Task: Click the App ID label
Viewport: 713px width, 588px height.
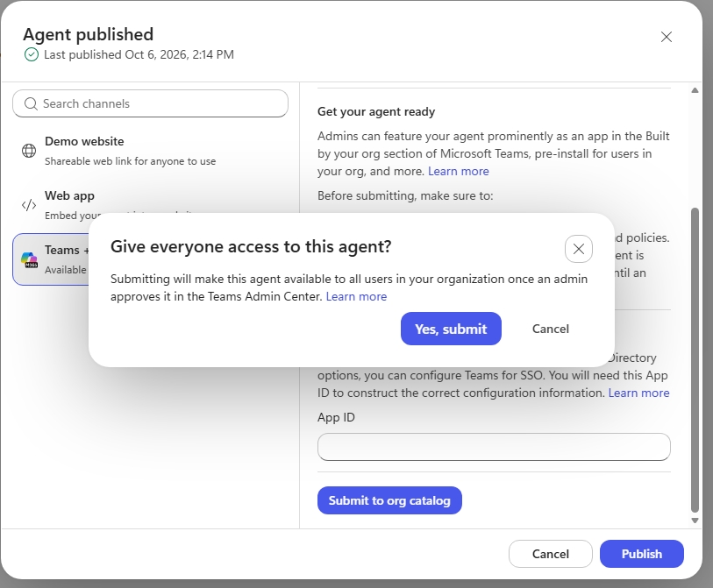Action: coord(336,417)
